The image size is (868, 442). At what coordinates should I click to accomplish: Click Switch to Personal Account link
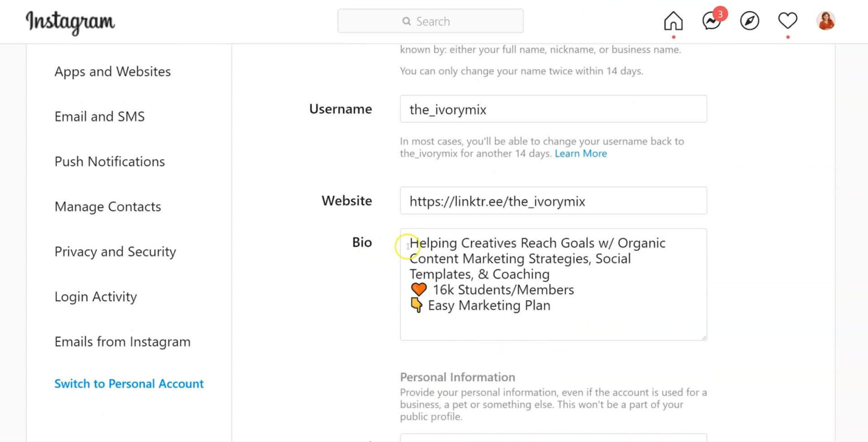pos(129,384)
